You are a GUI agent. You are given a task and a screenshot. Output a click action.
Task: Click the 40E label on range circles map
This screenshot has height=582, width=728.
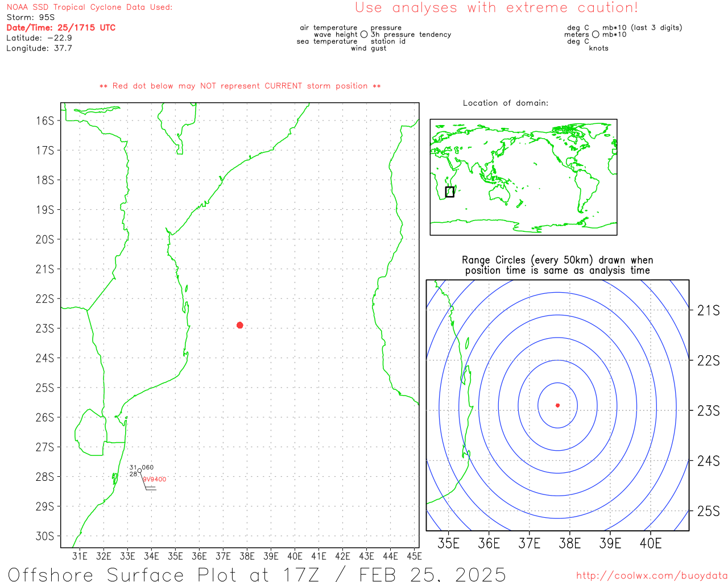click(651, 543)
